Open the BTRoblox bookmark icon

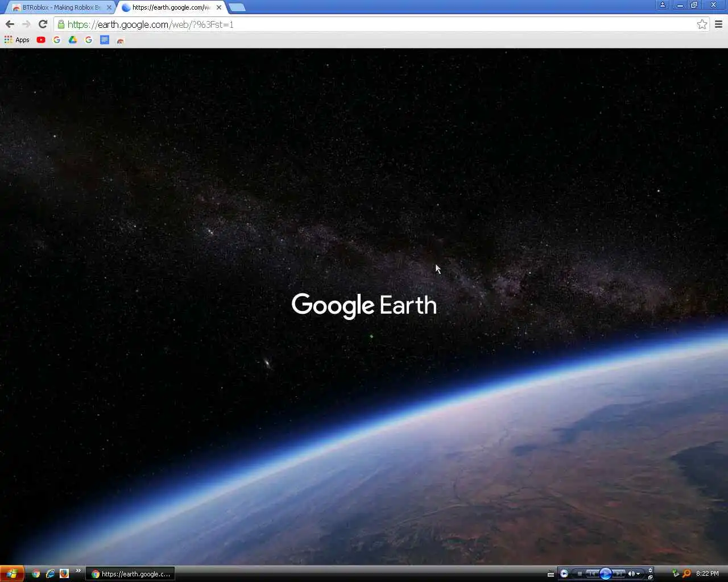[121, 40]
